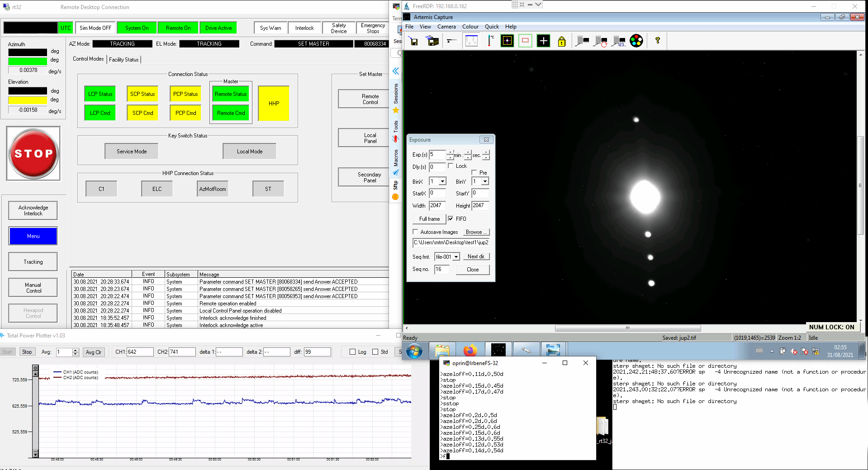Increase the sec. exposure spinner
Screen dimensions: 868x470
486,152
